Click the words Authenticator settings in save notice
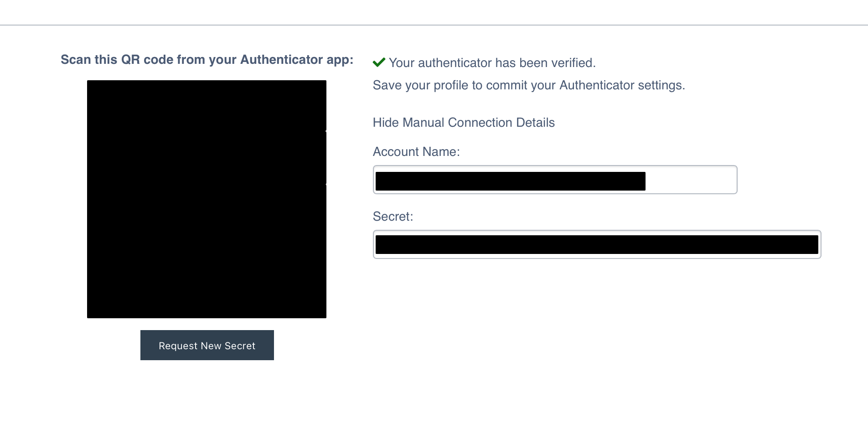 coord(622,85)
